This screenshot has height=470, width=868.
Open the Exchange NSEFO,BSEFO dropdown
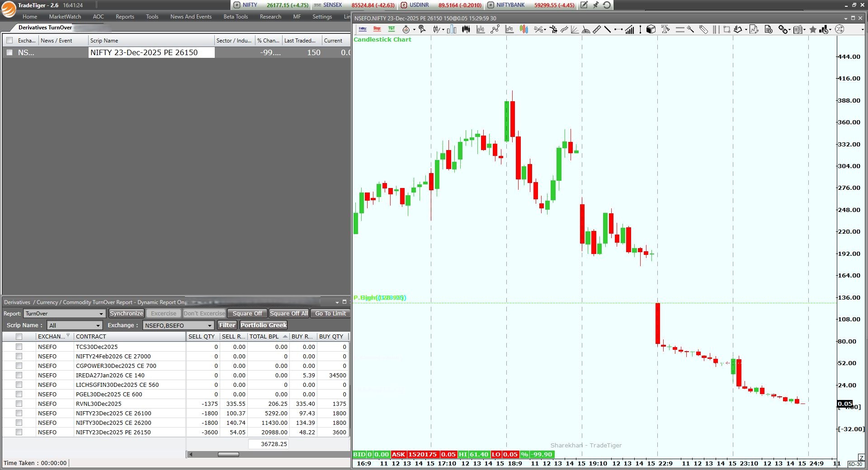point(209,325)
